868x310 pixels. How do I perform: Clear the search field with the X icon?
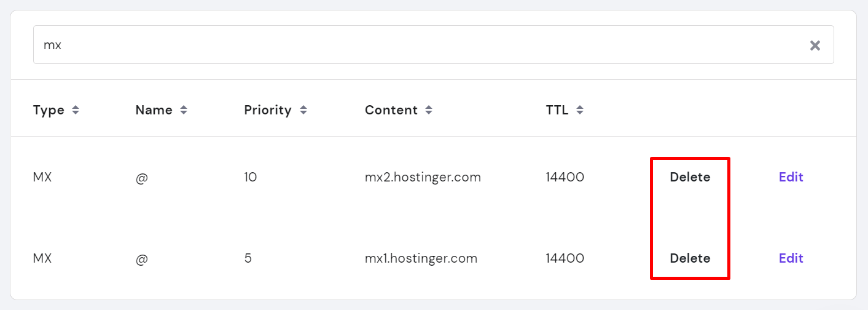815,45
